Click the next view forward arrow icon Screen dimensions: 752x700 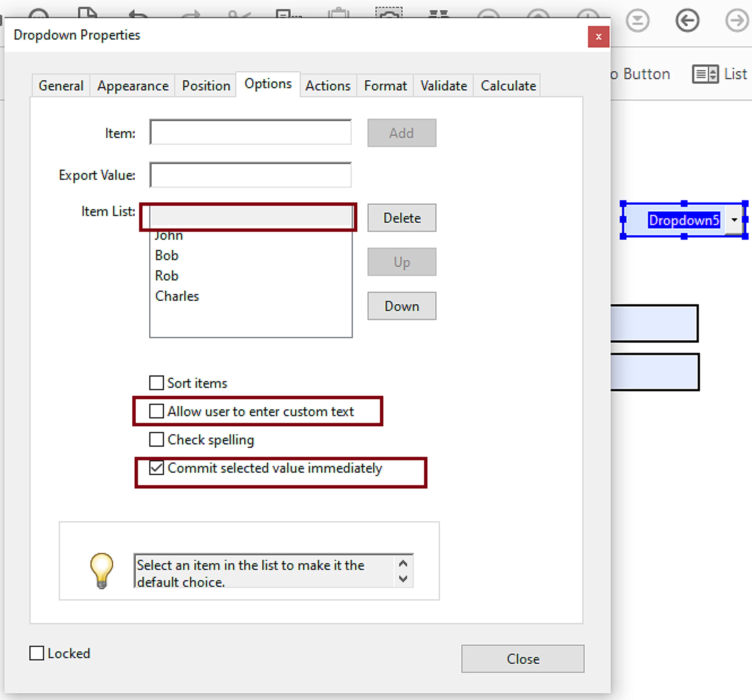click(736, 20)
